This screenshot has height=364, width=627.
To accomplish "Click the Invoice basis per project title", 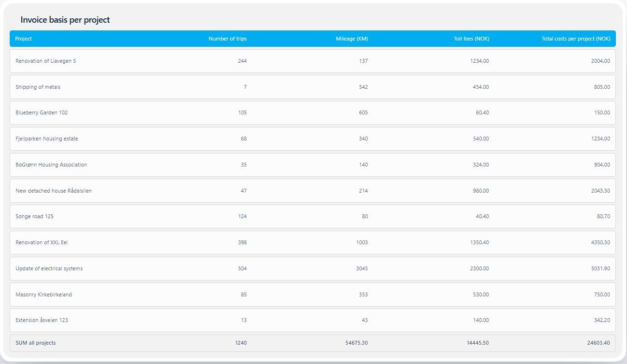I will (x=65, y=20).
